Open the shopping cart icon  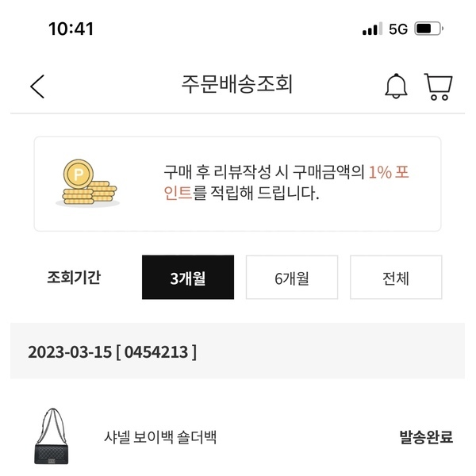point(439,86)
